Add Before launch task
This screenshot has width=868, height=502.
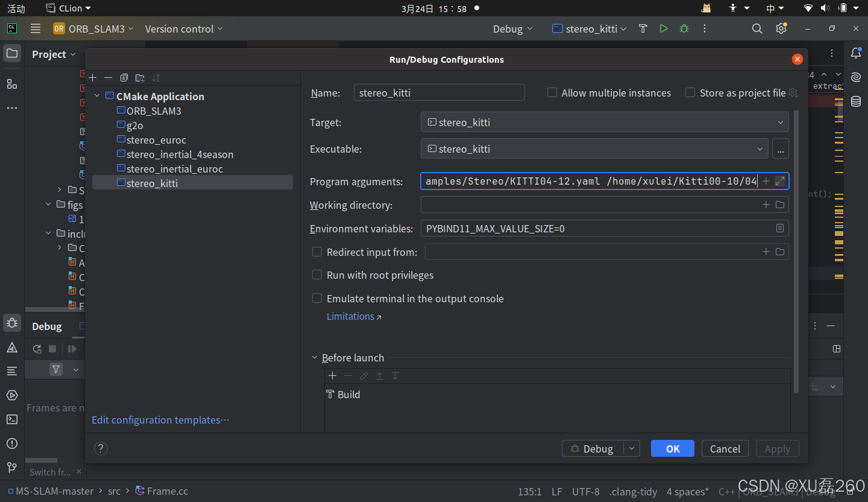point(332,376)
